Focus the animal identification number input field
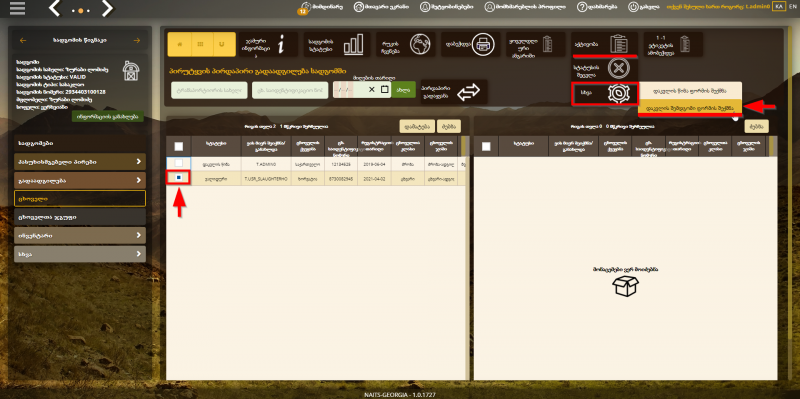Screen dimensions: 800x399 [290, 90]
